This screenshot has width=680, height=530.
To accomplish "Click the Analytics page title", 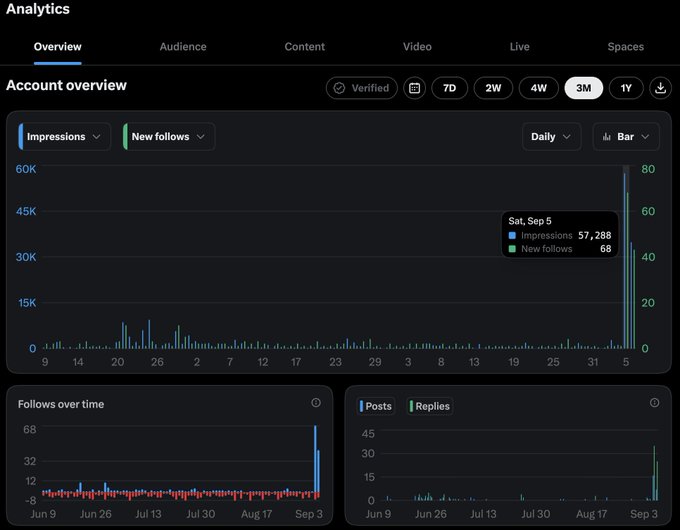I will [x=38, y=9].
